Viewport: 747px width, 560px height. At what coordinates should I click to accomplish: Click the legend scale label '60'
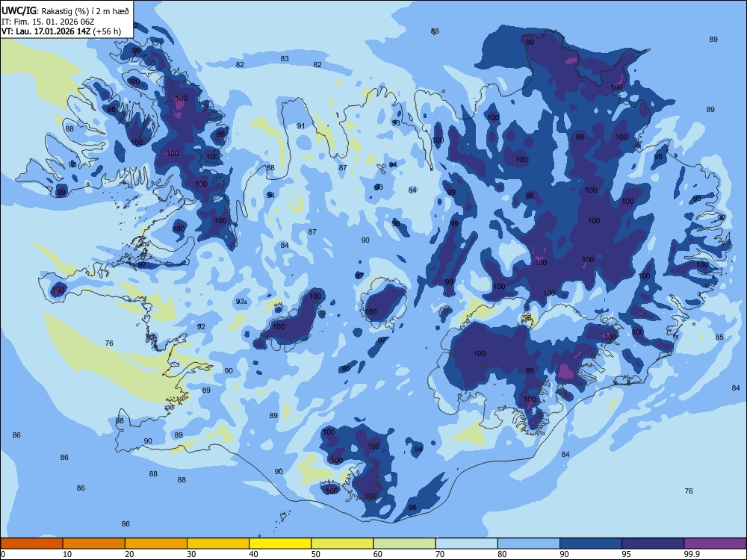click(x=378, y=554)
